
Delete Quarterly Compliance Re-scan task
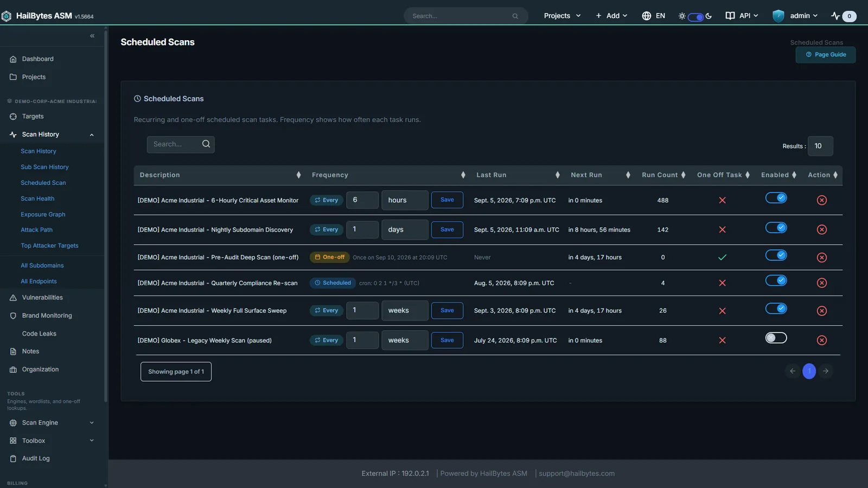[822, 283]
